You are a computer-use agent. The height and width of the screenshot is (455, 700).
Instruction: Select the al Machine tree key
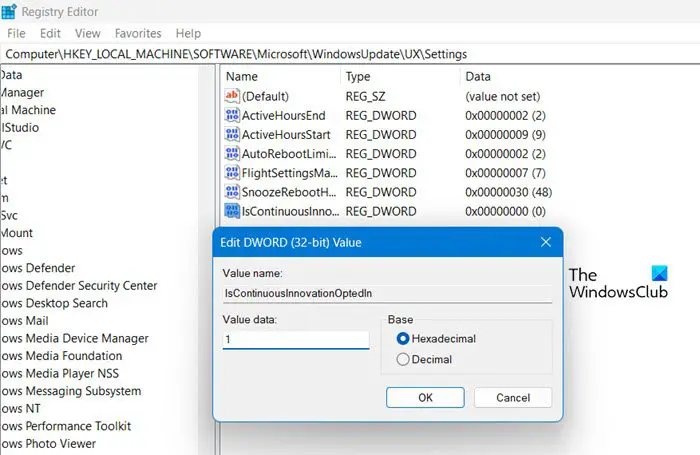pyautogui.click(x=28, y=110)
